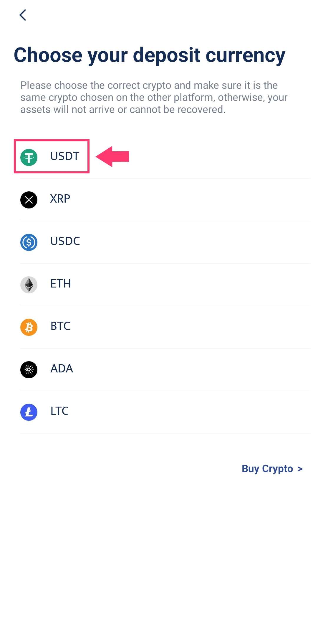Click the pink arrow pointing to USDT
This screenshot has height=644, width=318.
113,156
